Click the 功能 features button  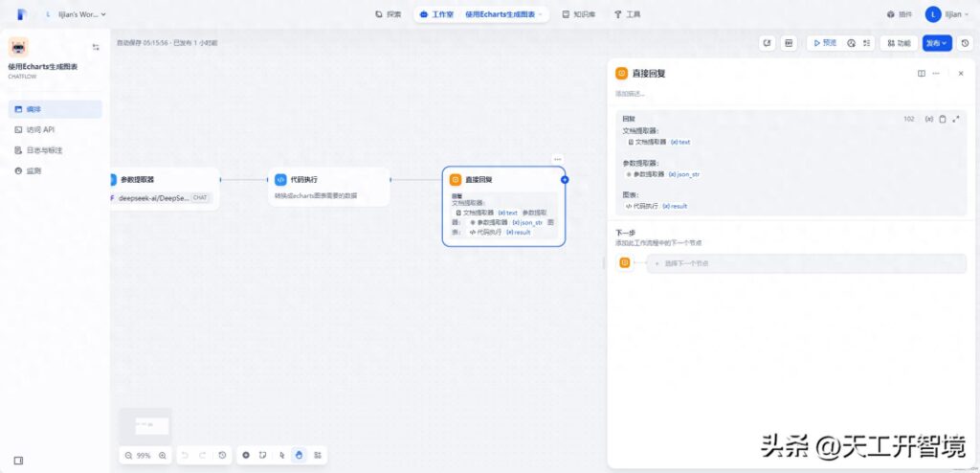(x=897, y=43)
